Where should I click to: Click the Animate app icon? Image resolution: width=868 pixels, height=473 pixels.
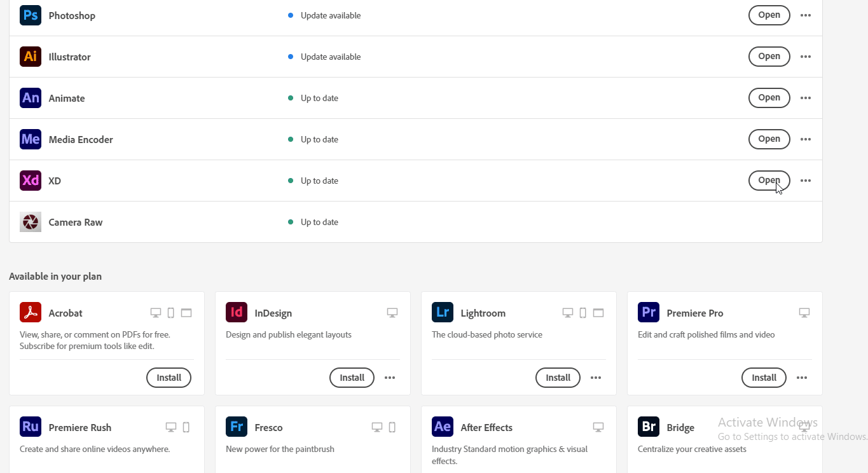point(31,98)
